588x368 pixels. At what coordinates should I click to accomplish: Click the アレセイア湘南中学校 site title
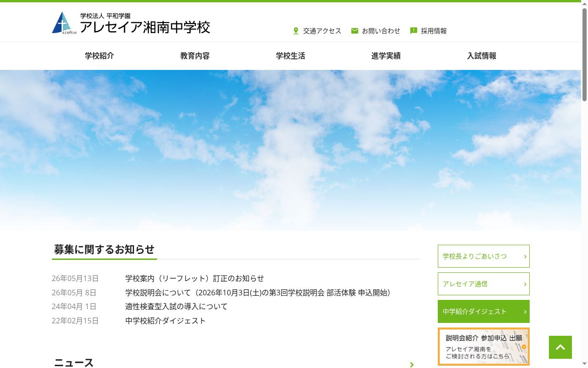click(x=145, y=27)
